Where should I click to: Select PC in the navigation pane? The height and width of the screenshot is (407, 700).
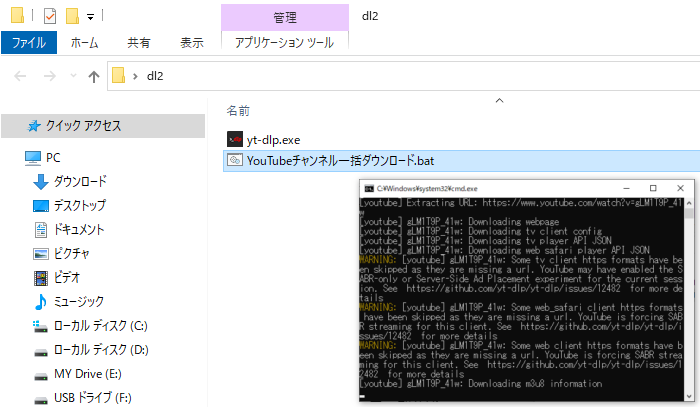coord(53,158)
